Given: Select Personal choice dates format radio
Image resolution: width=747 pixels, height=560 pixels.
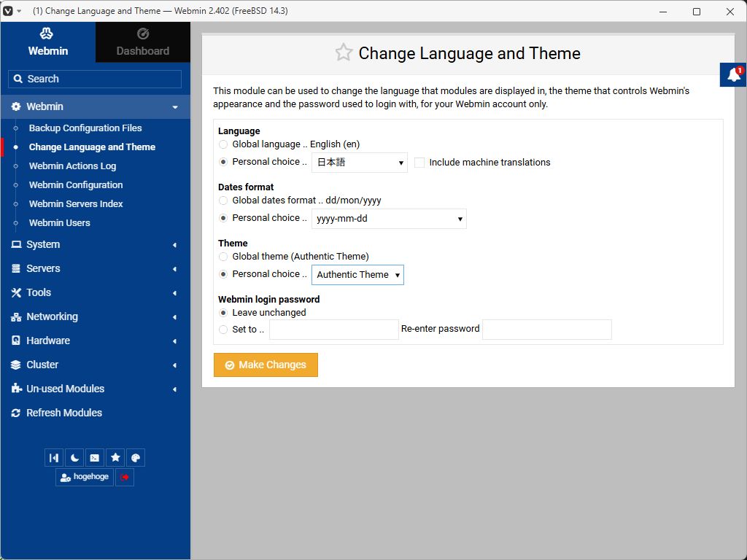Looking at the screenshot, I should pyautogui.click(x=223, y=218).
